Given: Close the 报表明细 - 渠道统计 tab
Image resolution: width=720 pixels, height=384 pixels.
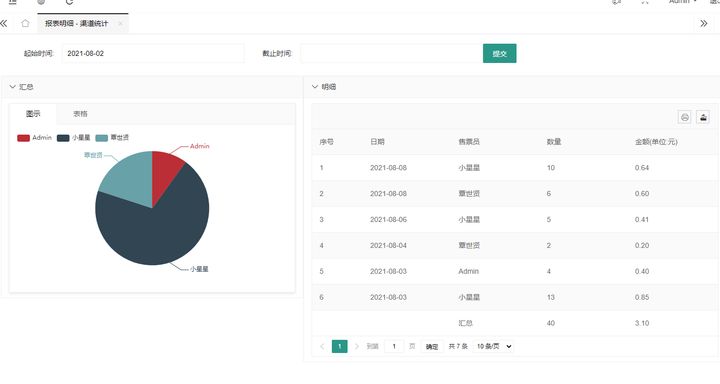Looking at the screenshot, I should pos(120,23).
